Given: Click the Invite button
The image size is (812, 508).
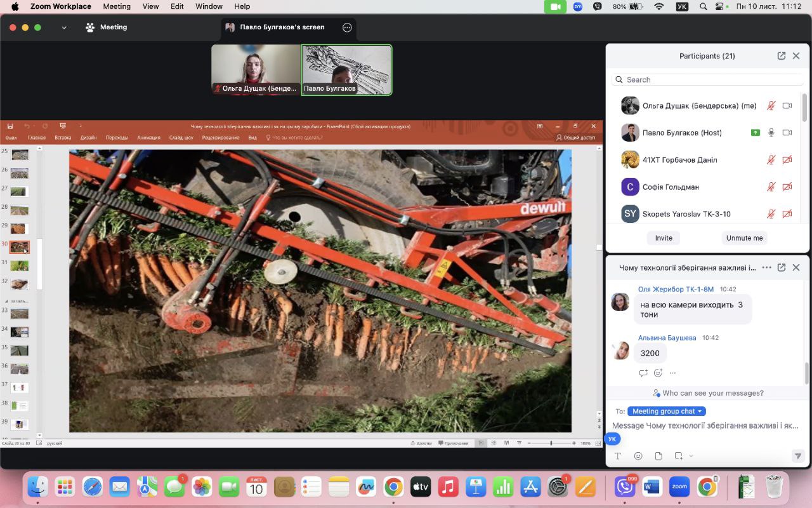Looking at the screenshot, I should point(664,237).
